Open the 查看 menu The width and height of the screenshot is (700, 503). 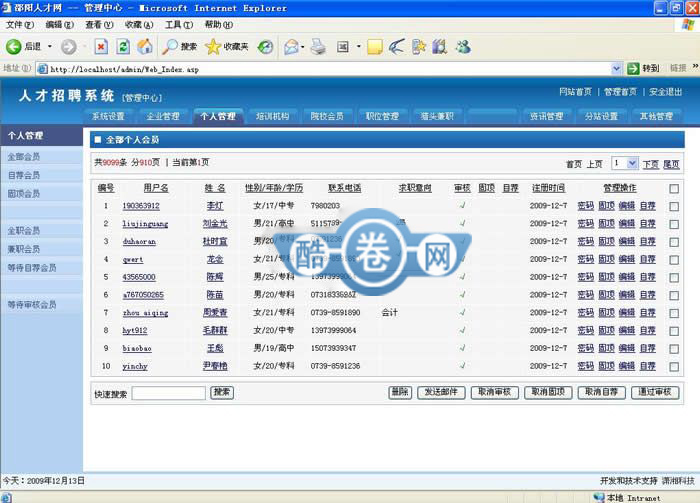pyautogui.click(x=99, y=25)
